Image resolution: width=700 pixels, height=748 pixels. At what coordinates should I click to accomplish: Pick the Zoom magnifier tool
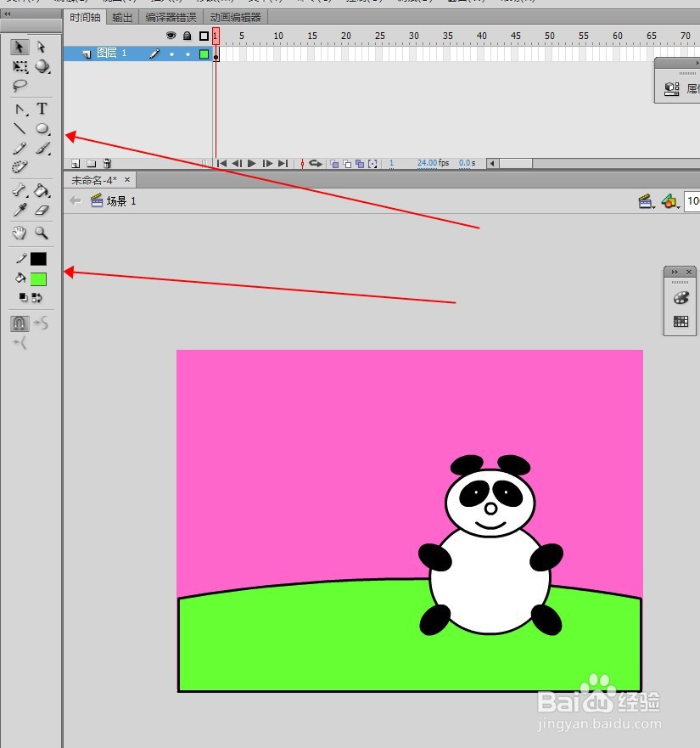[x=41, y=233]
